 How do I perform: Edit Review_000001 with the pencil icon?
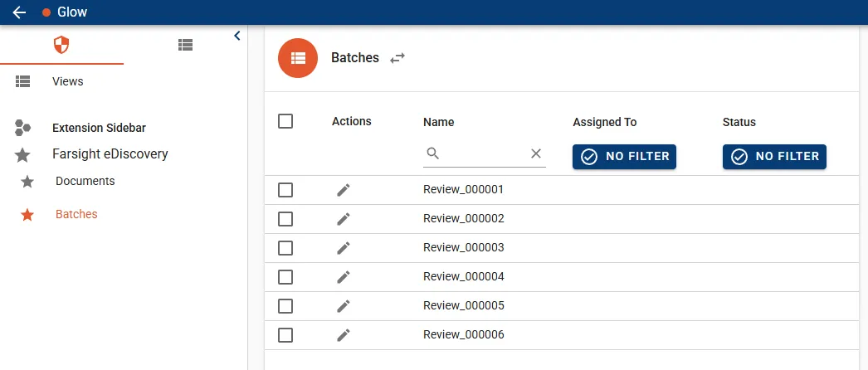(x=344, y=190)
